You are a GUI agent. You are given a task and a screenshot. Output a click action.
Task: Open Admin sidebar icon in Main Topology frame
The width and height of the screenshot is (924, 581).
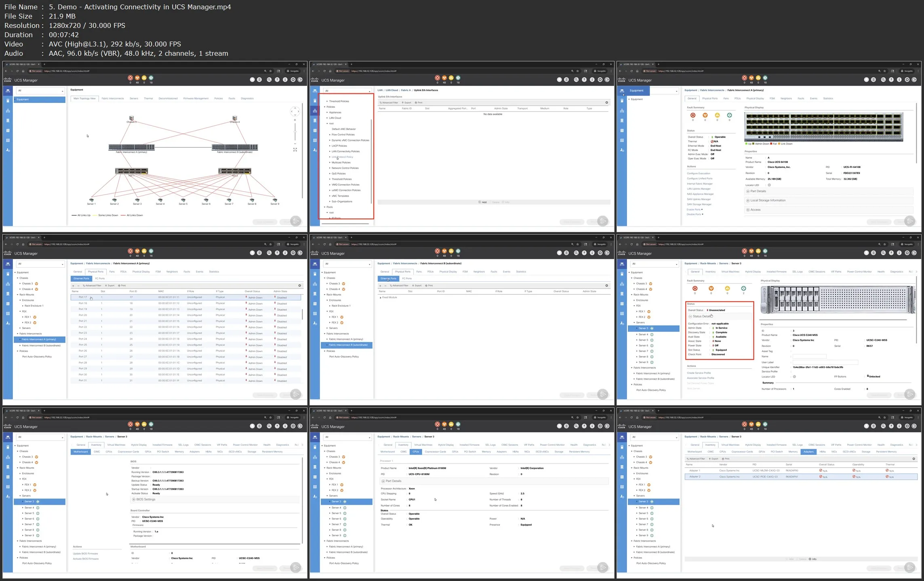pyautogui.click(x=8, y=150)
